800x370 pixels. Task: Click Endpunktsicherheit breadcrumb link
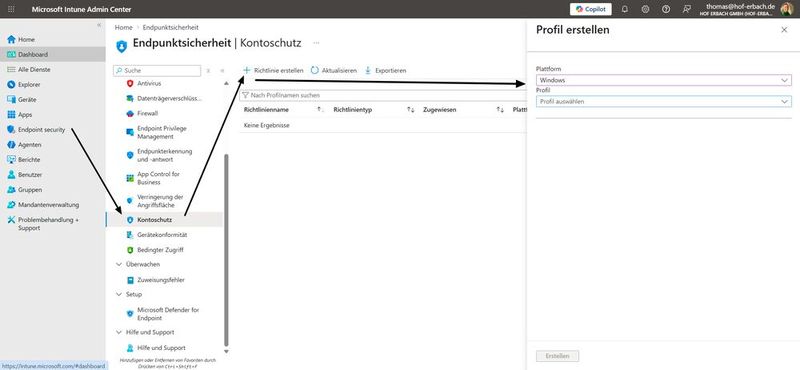[x=170, y=28]
